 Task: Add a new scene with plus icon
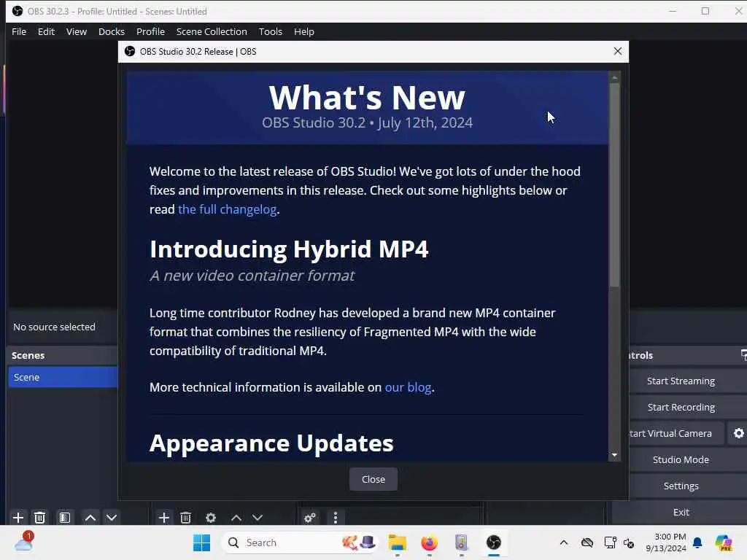18,517
